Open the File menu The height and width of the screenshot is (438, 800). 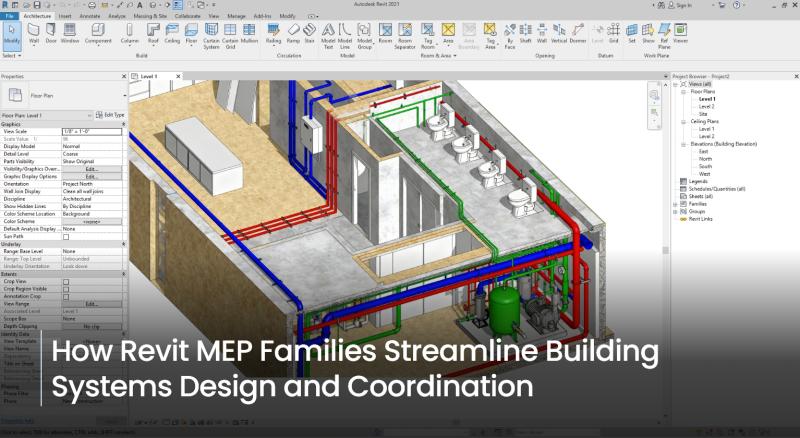point(7,16)
